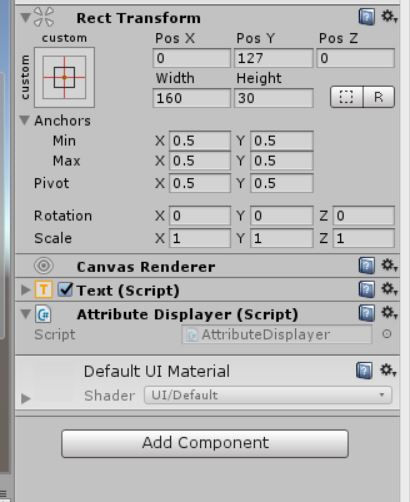Open Text (Script) gear settings menu
Image resolution: width=410 pixels, height=502 pixels.
click(389, 289)
